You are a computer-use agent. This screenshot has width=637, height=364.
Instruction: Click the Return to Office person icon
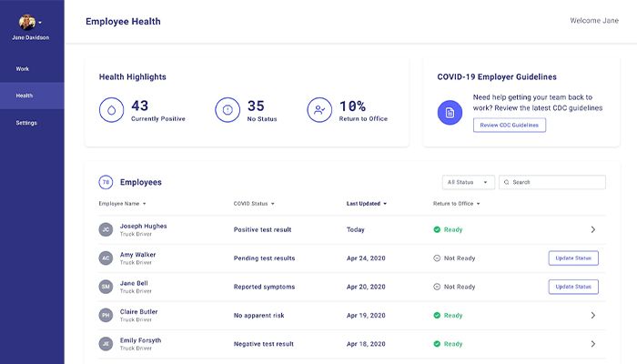click(x=319, y=110)
